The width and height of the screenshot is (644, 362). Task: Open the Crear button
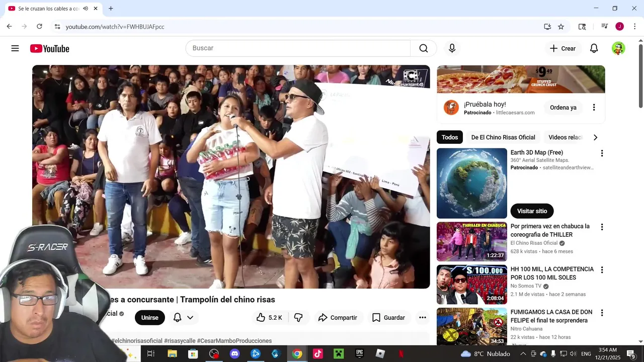click(562, 48)
